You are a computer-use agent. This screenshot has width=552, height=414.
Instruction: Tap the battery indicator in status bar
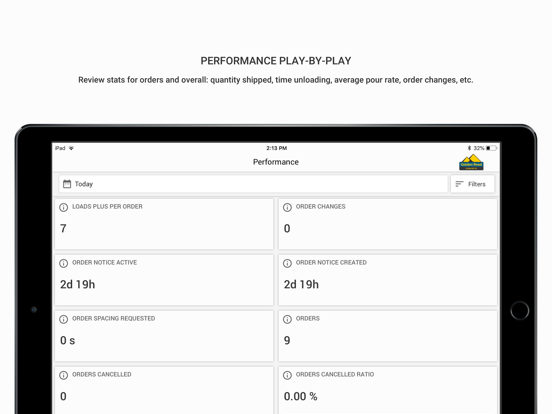point(491,148)
